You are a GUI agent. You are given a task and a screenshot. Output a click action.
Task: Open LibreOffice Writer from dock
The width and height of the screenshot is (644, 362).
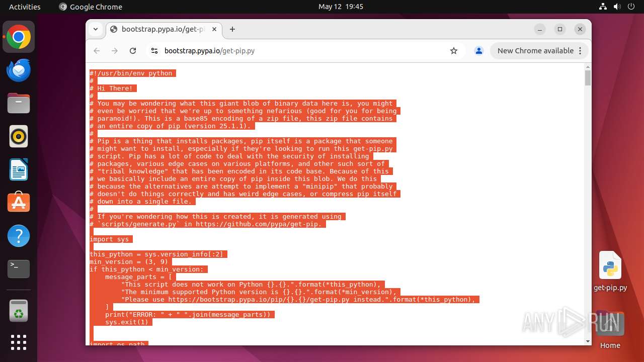click(x=19, y=169)
